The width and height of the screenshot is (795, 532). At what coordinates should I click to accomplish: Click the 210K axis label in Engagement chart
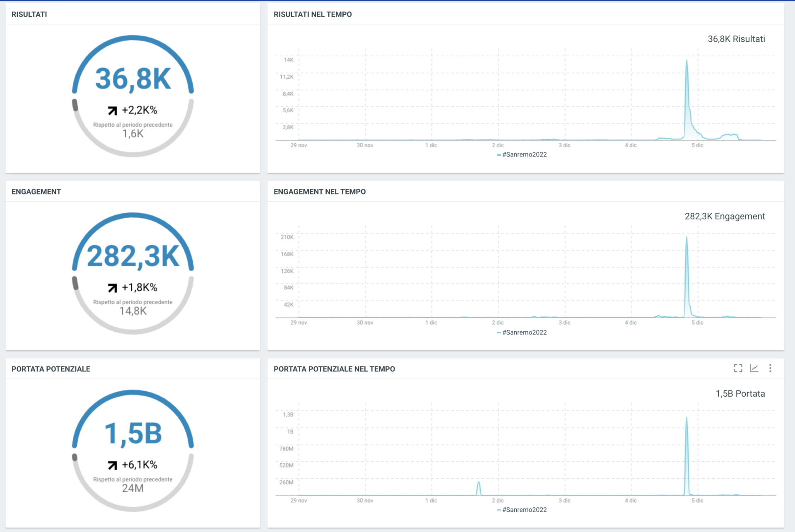287,237
